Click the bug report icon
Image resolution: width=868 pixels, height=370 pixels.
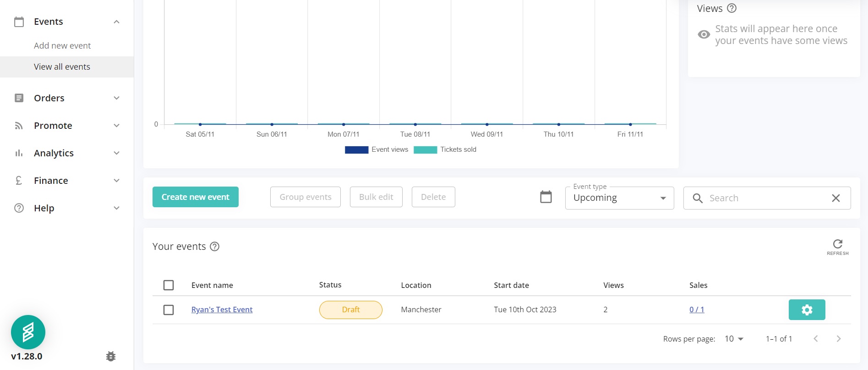coord(111,356)
